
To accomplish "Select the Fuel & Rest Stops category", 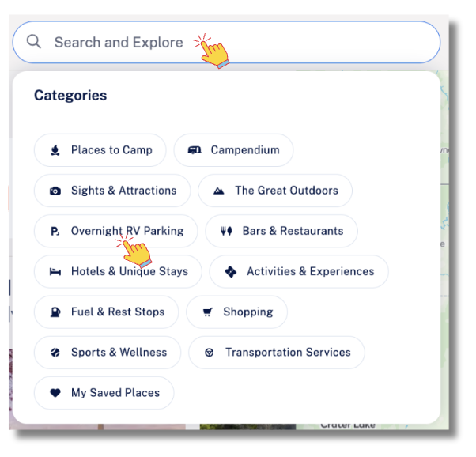I will (x=106, y=312).
